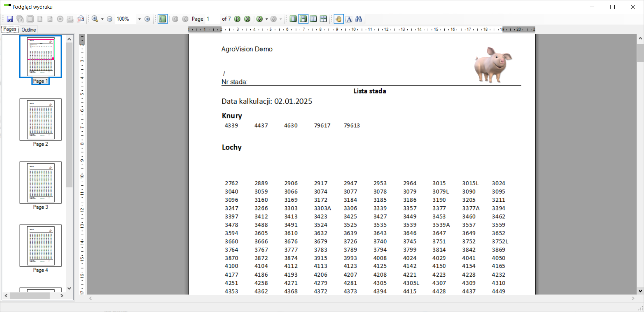This screenshot has height=312, width=644.
Task: Select the Page 4 thumbnail
Action: [41, 245]
